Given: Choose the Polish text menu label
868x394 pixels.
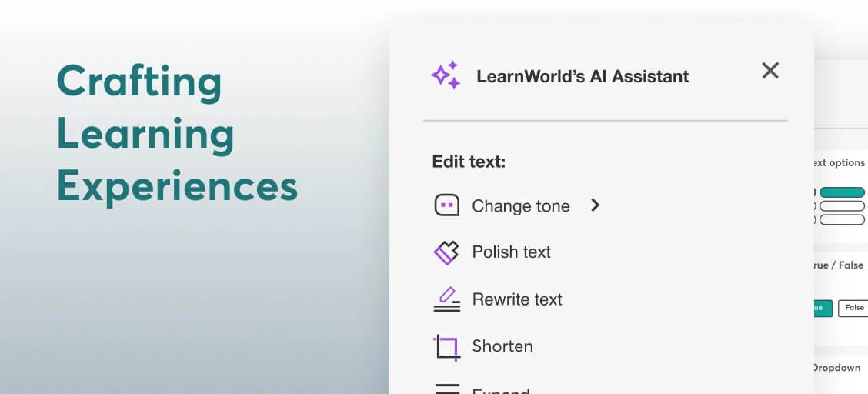Looking at the screenshot, I should click(511, 252).
